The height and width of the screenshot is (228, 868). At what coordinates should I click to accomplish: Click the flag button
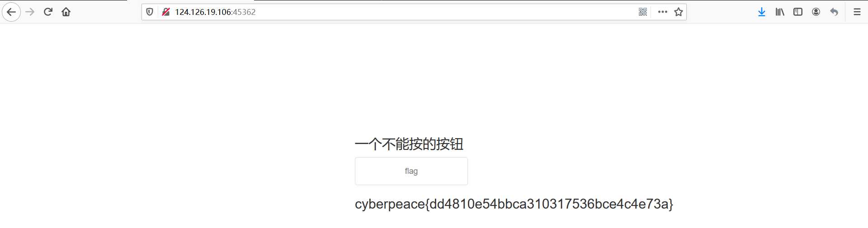click(x=411, y=171)
